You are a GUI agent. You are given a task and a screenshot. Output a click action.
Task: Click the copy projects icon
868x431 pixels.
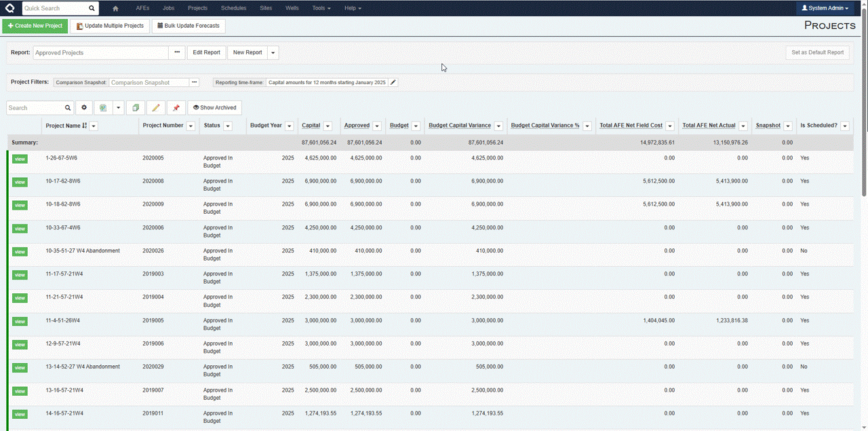point(136,108)
